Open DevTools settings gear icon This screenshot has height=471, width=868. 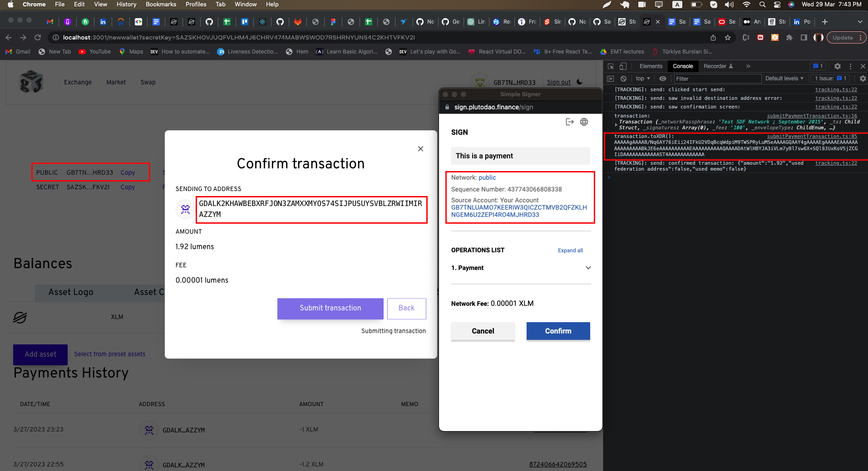(x=837, y=66)
